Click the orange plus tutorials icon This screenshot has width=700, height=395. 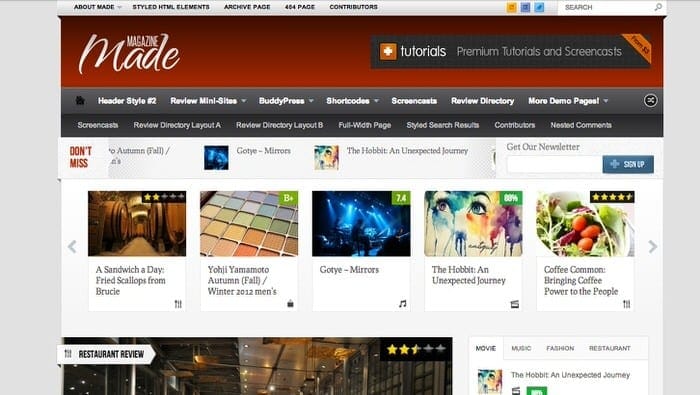click(388, 51)
